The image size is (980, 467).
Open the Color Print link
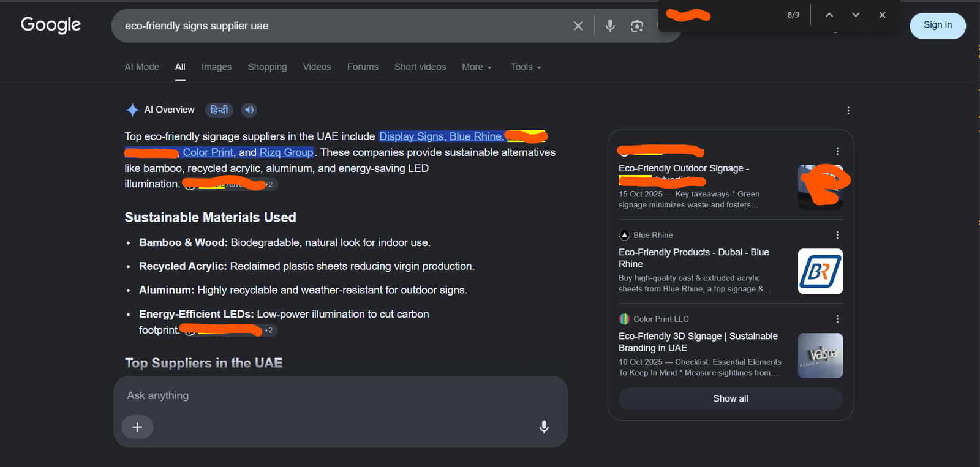pyautogui.click(x=208, y=152)
